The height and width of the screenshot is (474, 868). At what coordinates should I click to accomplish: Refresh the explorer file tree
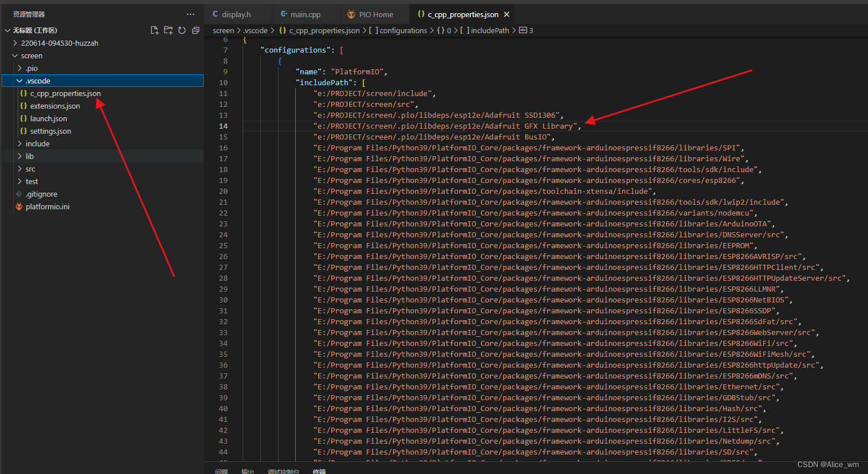click(182, 30)
